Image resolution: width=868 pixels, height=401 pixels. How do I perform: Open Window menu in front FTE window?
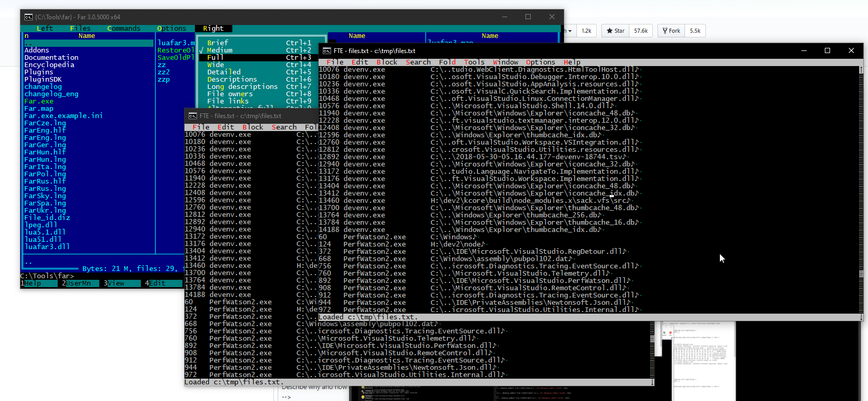click(505, 62)
